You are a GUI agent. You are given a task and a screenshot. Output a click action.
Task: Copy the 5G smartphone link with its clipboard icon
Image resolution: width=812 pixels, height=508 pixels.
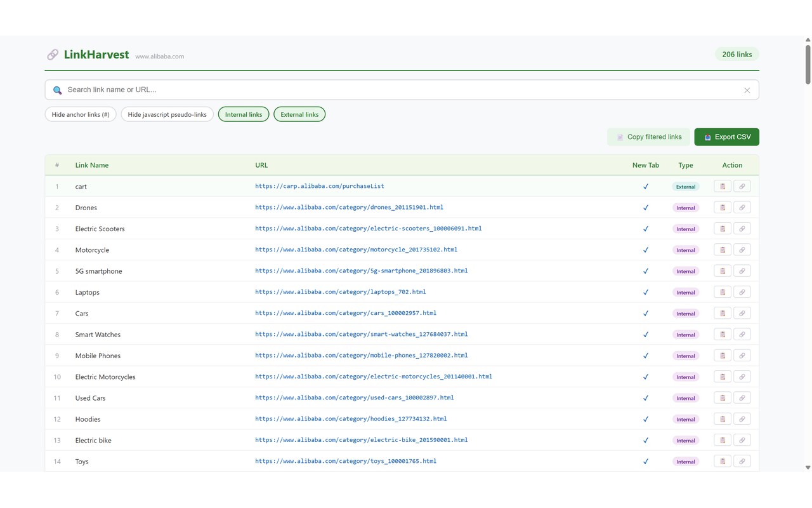[x=723, y=271]
